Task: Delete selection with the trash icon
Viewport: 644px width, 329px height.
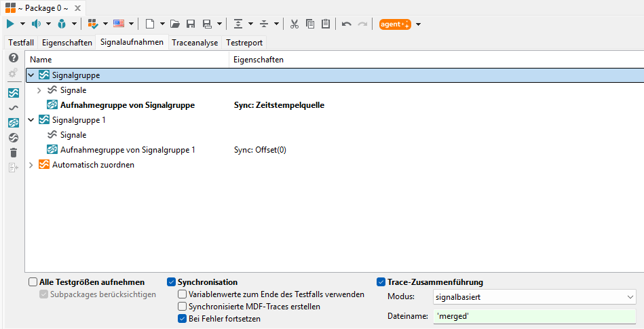Action: click(14, 153)
